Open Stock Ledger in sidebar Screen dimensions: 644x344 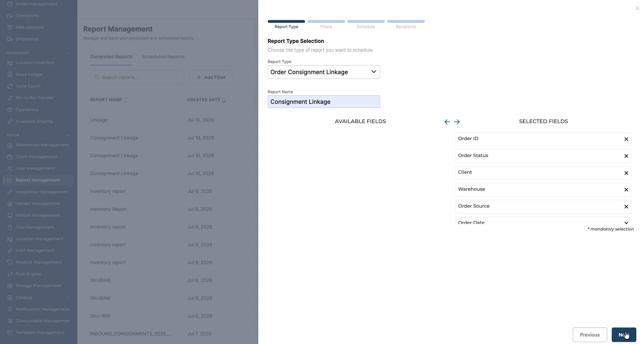pyautogui.click(x=29, y=74)
